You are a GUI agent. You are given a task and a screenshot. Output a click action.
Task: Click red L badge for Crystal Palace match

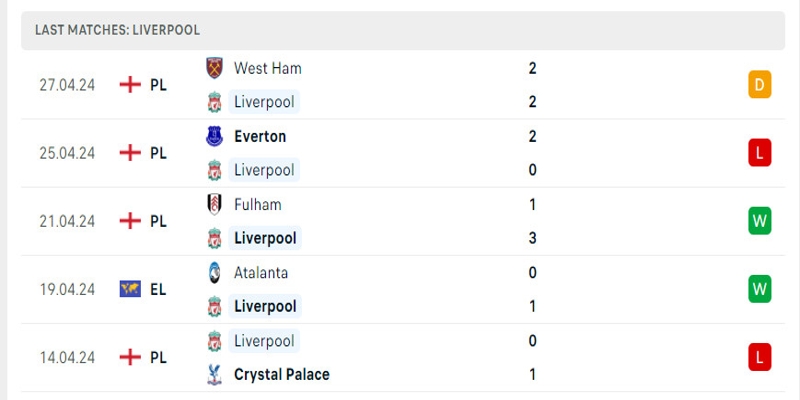tap(759, 357)
